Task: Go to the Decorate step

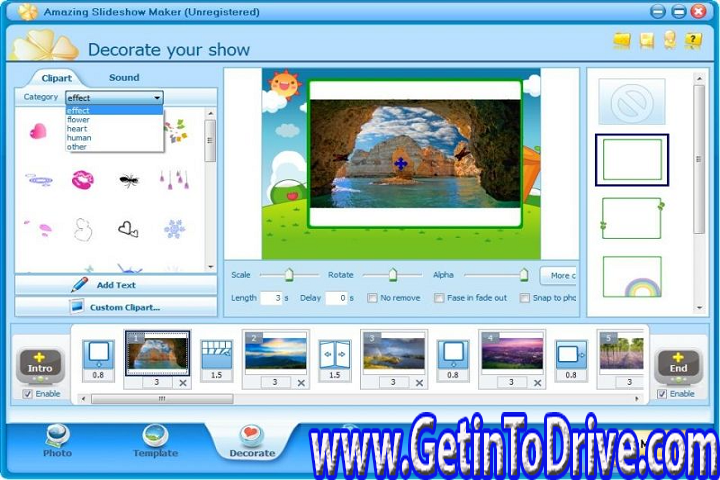Action: [x=252, y=441]
